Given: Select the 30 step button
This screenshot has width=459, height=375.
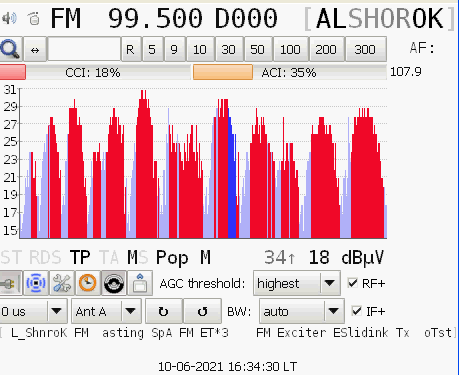Looking at the screenshot, I should (228, 50).
